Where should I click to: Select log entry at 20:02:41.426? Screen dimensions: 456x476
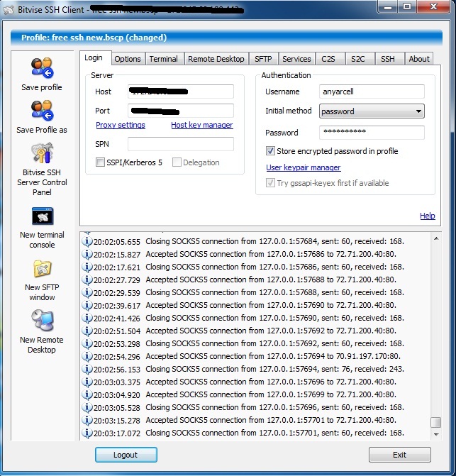(x=243, y=318)
